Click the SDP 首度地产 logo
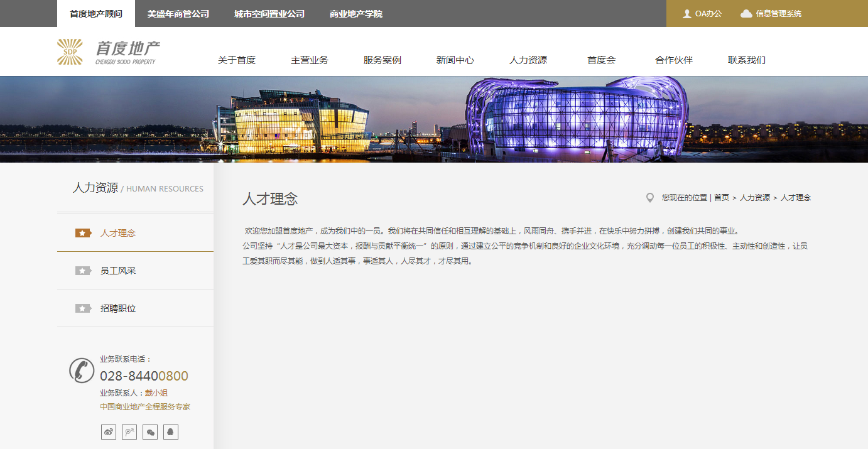868x449 pixels. 108,52
